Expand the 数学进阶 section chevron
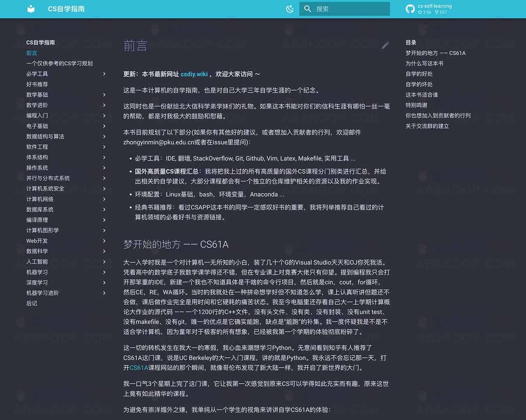Screen dimensions: 526x420 point(104,105)
